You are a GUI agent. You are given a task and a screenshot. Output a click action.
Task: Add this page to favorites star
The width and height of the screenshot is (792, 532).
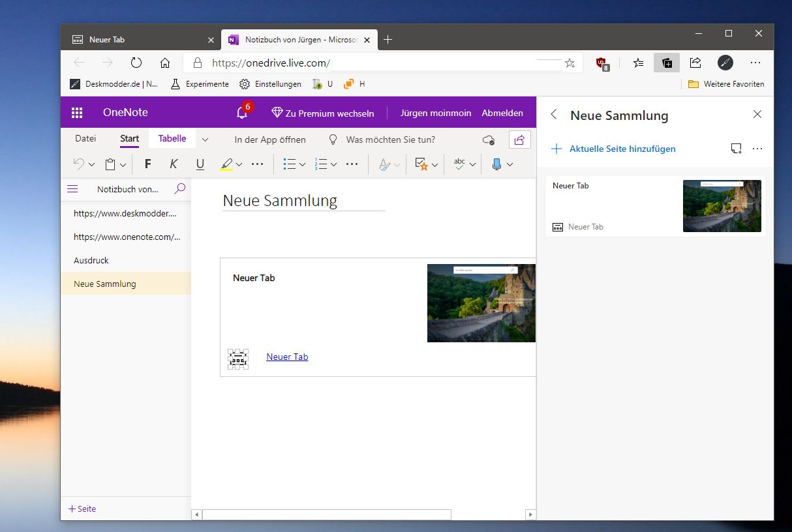tap(570, 63)
